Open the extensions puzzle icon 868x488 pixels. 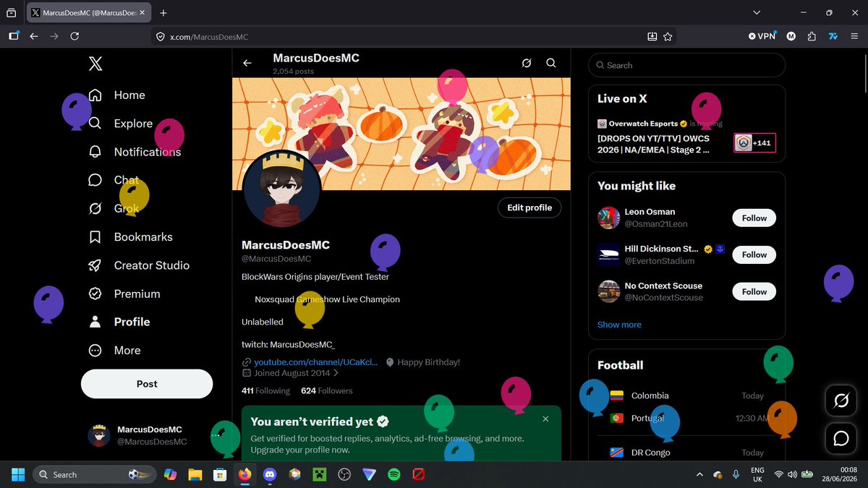(812, 36)
